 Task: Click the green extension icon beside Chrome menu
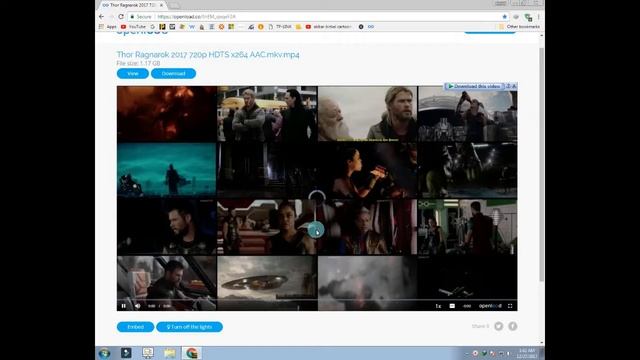click(529, 17)
